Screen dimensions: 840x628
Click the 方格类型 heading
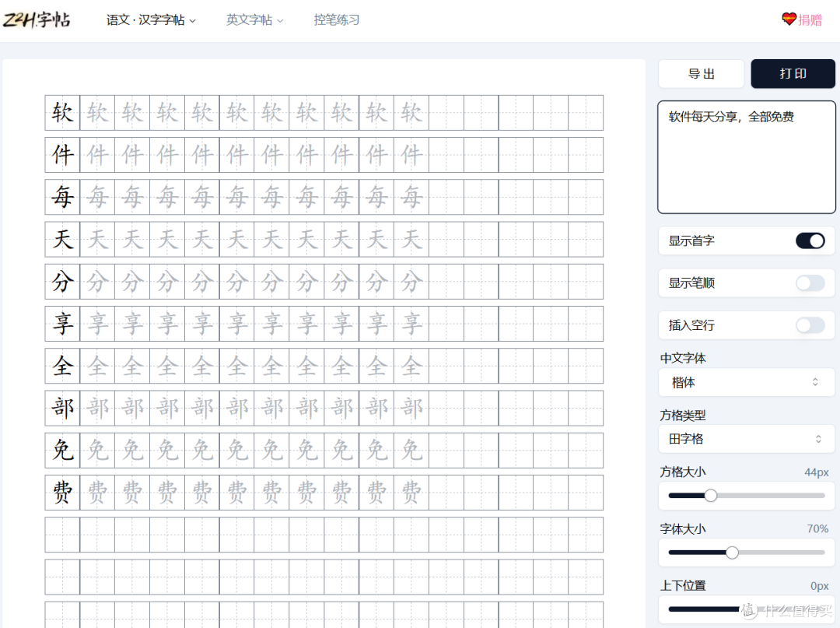683,416
